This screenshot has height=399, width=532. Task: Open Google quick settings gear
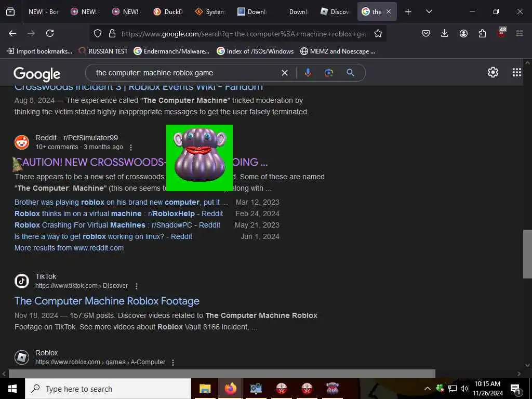[x=493, y=72]
